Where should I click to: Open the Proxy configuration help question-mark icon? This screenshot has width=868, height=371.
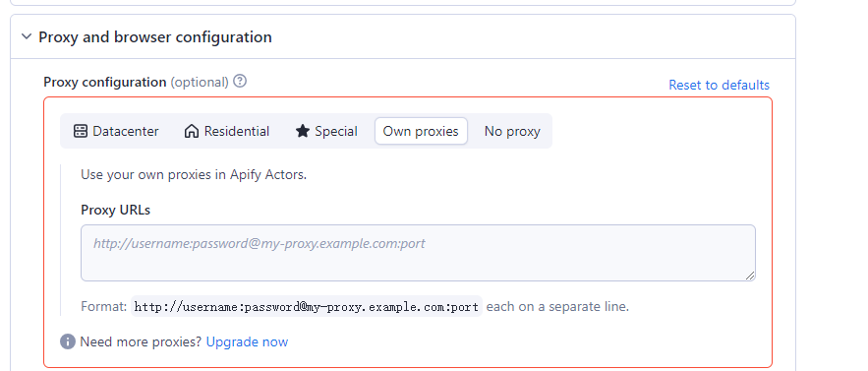point(240,82)
